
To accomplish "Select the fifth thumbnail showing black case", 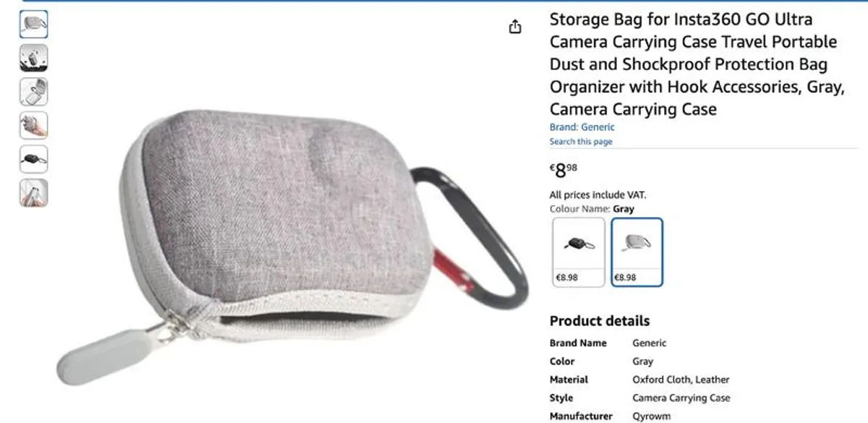I will 33,159.
